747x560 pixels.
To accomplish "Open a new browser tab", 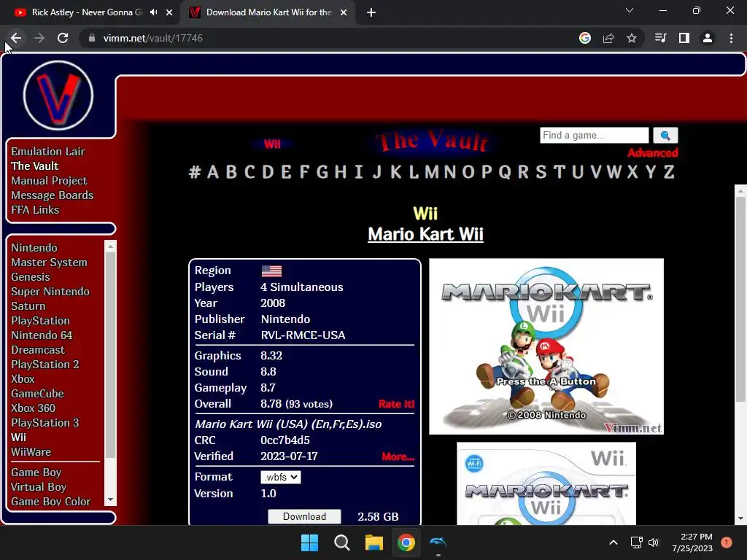I will [371, 12].
